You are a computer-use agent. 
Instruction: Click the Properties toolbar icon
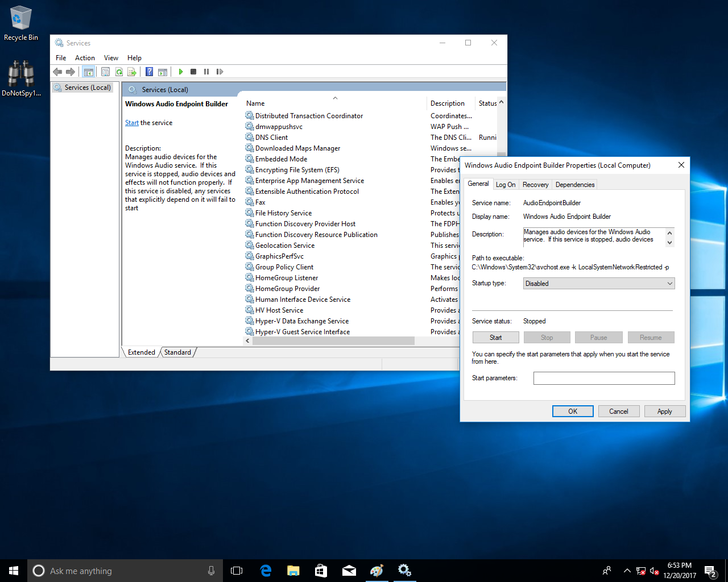click(105, 72)
